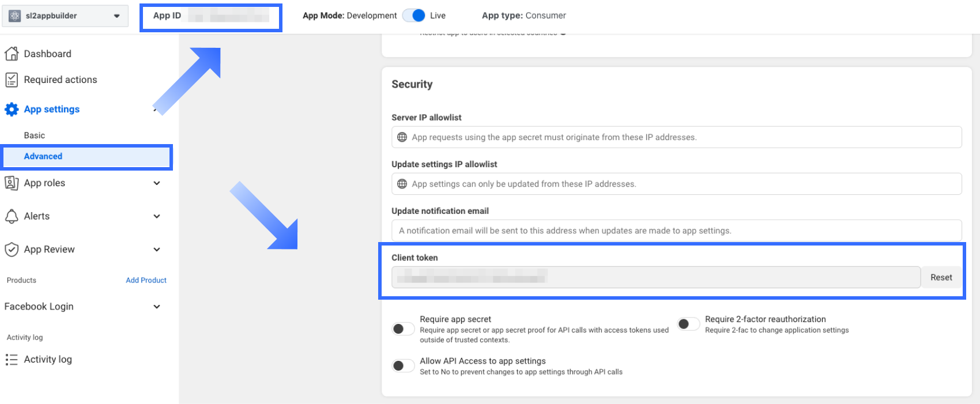The image size is (980, 404).
Task: Click the App Review shield icon
Action: pyautogui.click(x=12, y=250)
